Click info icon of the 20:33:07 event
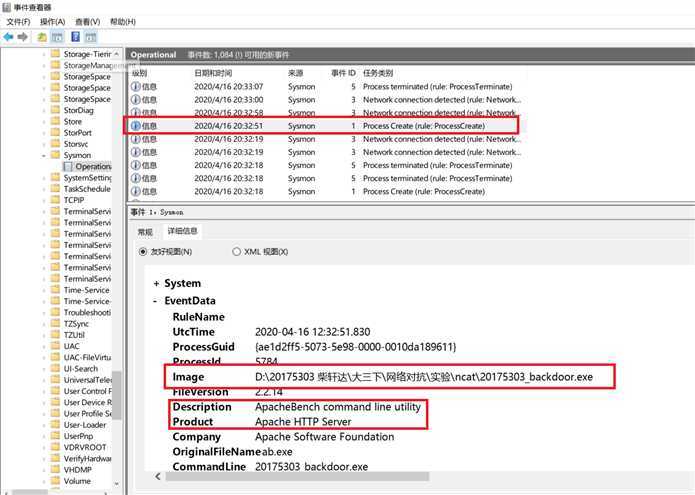695x495 pixels. [x=136, y=87]
